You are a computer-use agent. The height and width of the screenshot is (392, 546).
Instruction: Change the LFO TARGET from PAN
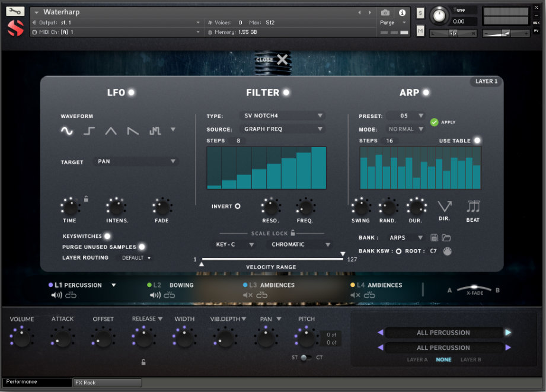(x=135, y=161)
